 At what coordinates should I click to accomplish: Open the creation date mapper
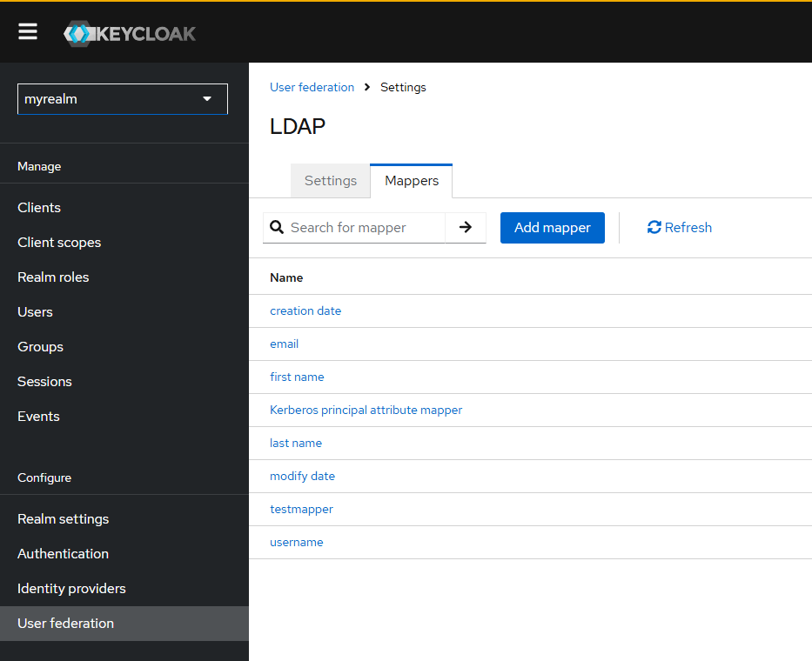305,310
